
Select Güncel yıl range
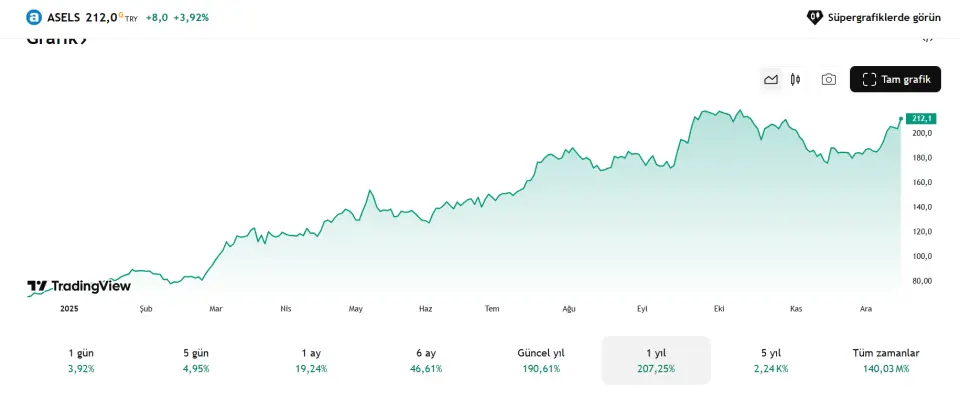541,360
